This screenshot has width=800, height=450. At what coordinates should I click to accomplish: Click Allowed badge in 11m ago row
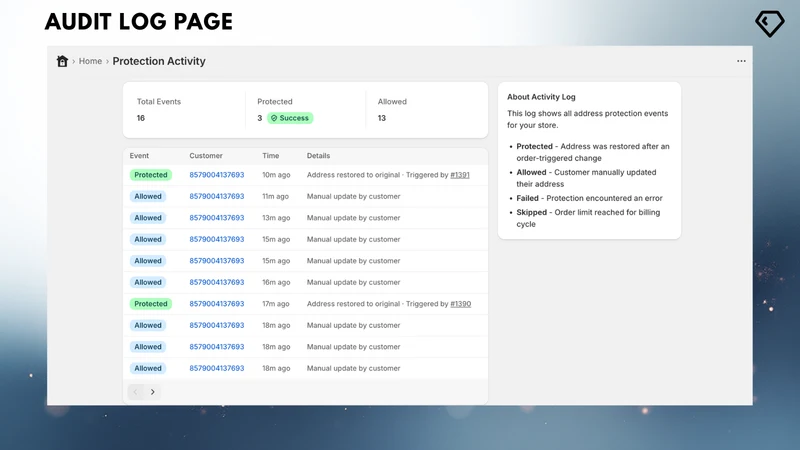tap(148, 196)
